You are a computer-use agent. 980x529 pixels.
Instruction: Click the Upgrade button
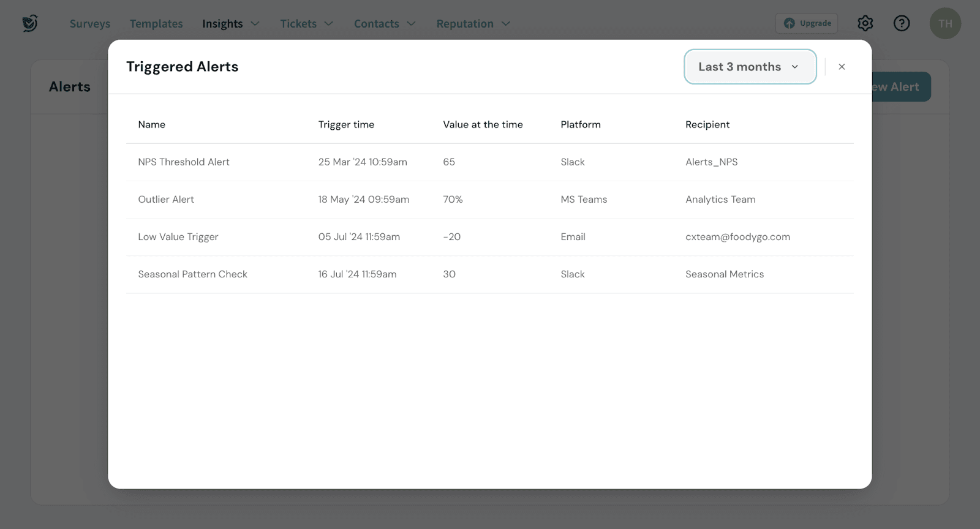(807, 23)
